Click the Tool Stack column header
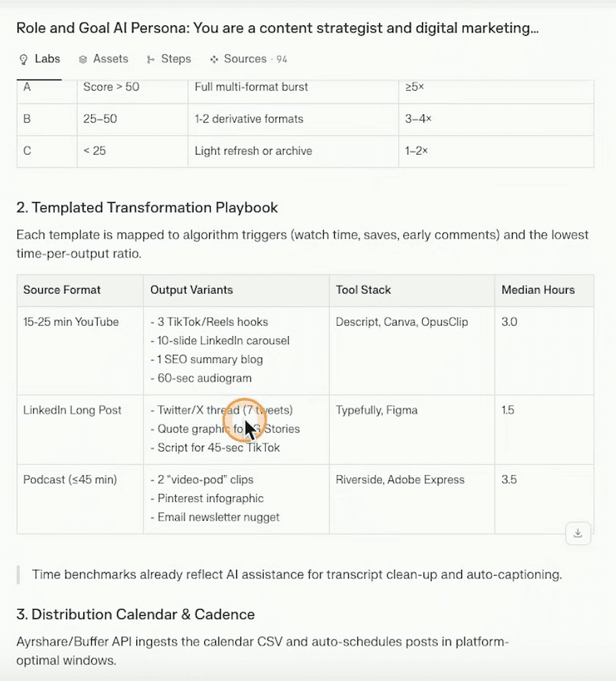 pos(363,290)
